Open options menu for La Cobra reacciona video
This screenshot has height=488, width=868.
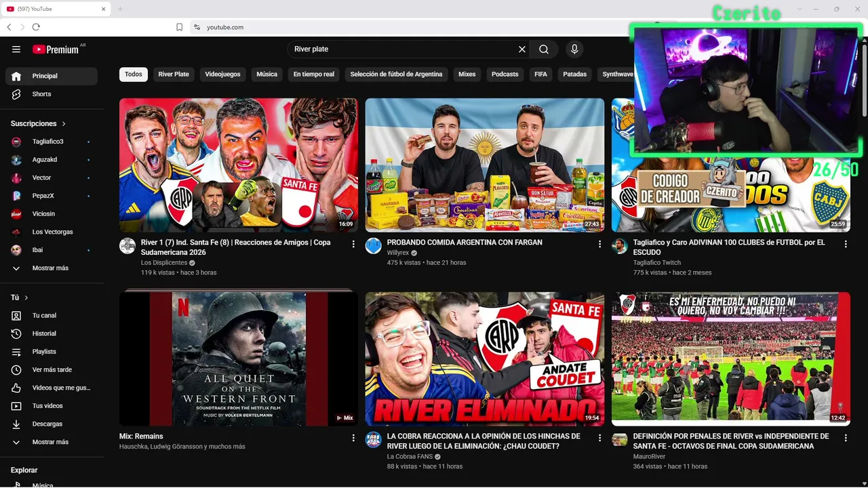[x=599, y=438]
